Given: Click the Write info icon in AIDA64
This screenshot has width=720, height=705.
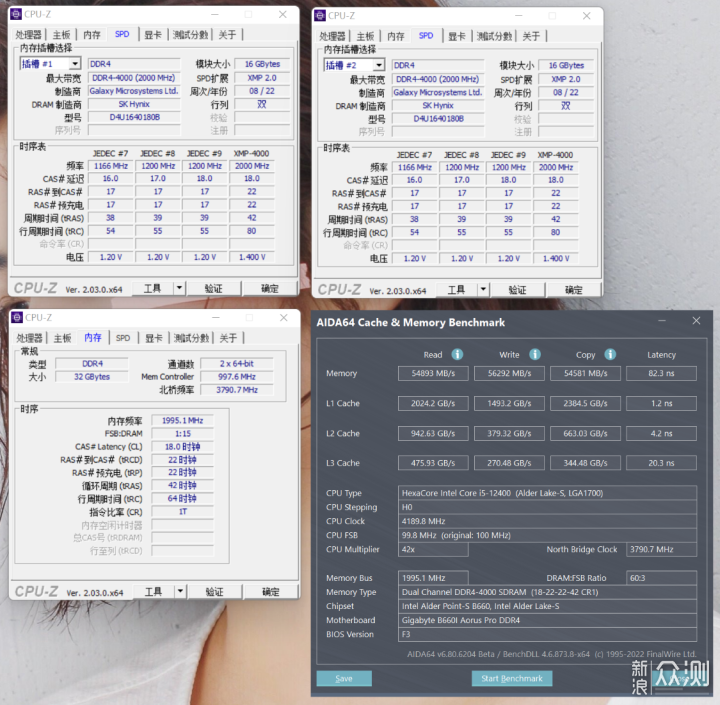Looking at the screenshot, I should point(534,354).
